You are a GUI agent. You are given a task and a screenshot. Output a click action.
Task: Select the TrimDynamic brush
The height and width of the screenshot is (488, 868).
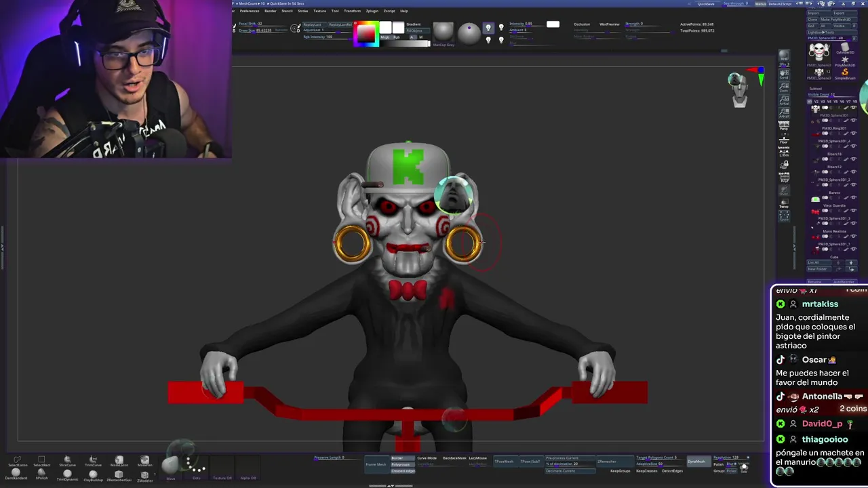click(67, 474)
